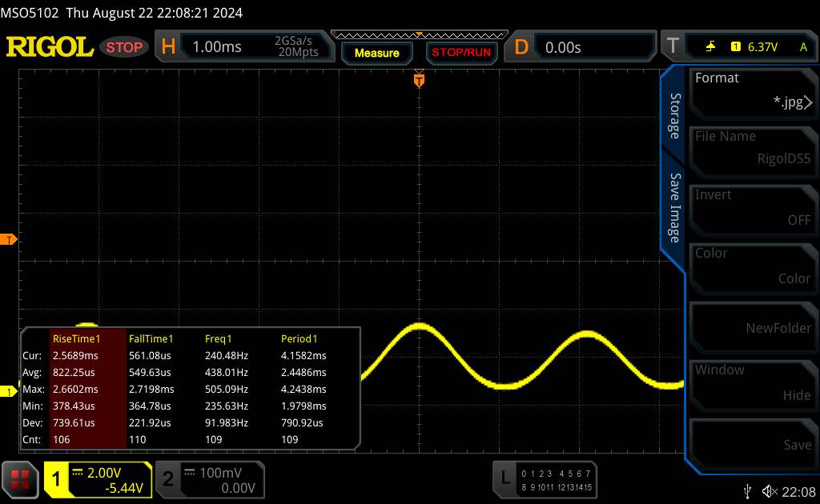Edit the File Name RigolDS5 field
The width and height of the screenshot is (820, 504).
click(753, 149)
